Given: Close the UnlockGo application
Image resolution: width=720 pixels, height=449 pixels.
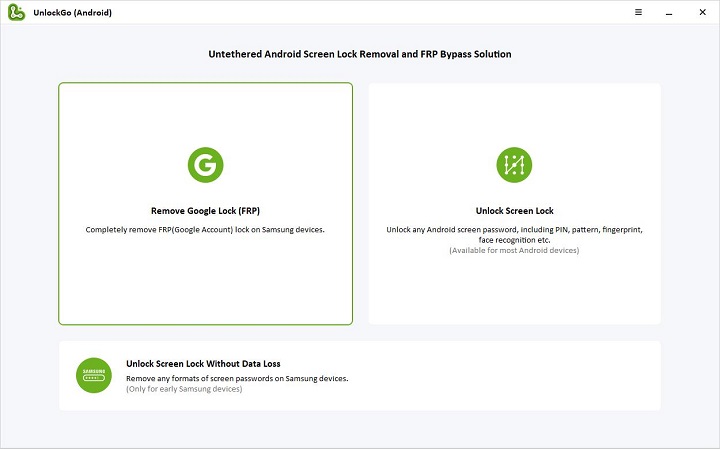Looking at the screenshot, I should [x=705, y=12].
